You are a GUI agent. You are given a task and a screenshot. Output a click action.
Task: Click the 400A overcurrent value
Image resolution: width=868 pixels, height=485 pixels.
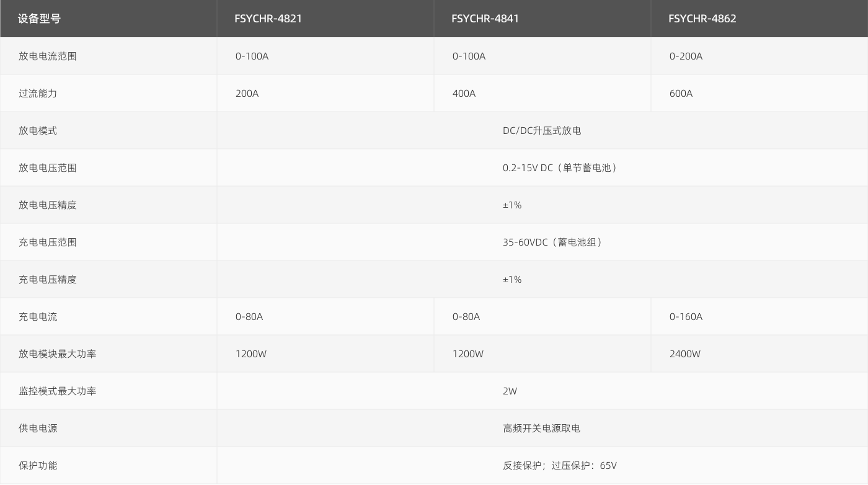click(x=464, y=94)
